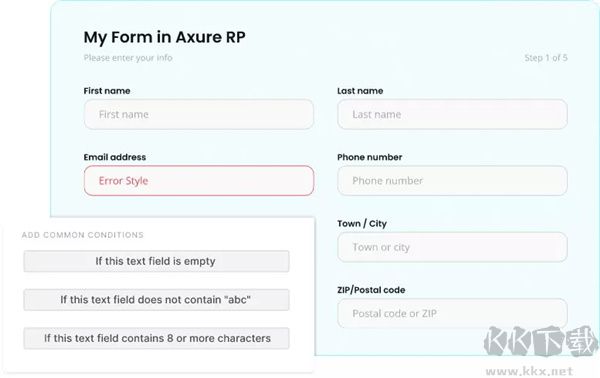Screen dimensions: 600x378
Task: Add the does not contain "abc" condition
Action: tap(156, 300)
